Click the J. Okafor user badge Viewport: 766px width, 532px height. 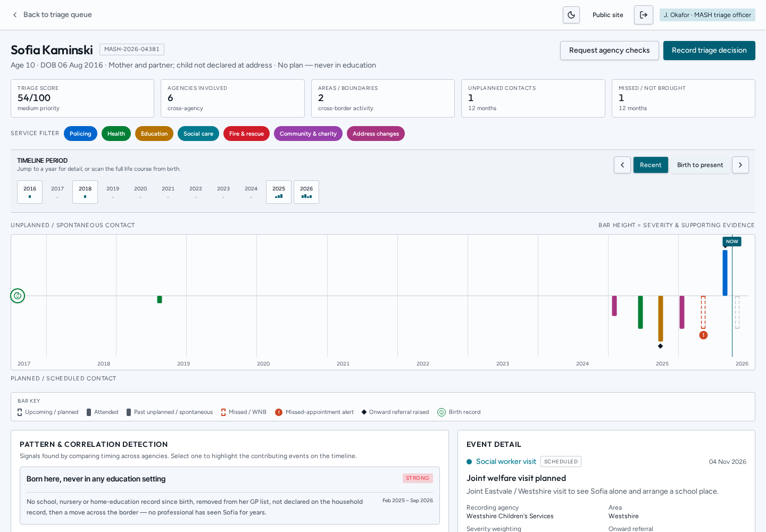point(707,15)
